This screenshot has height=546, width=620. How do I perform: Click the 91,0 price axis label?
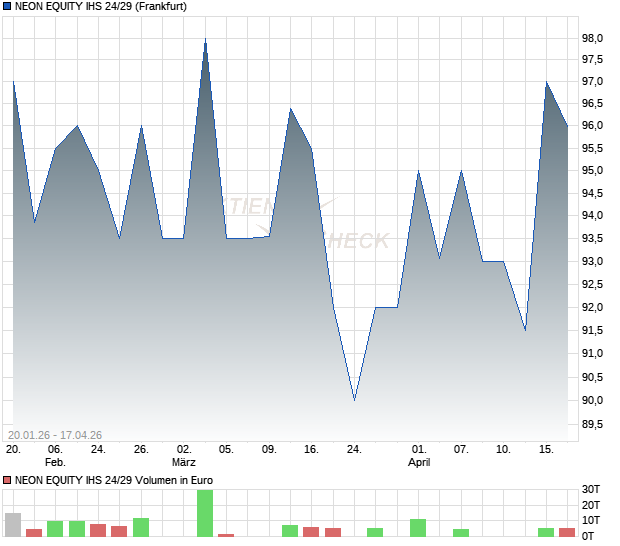point(592,353)
